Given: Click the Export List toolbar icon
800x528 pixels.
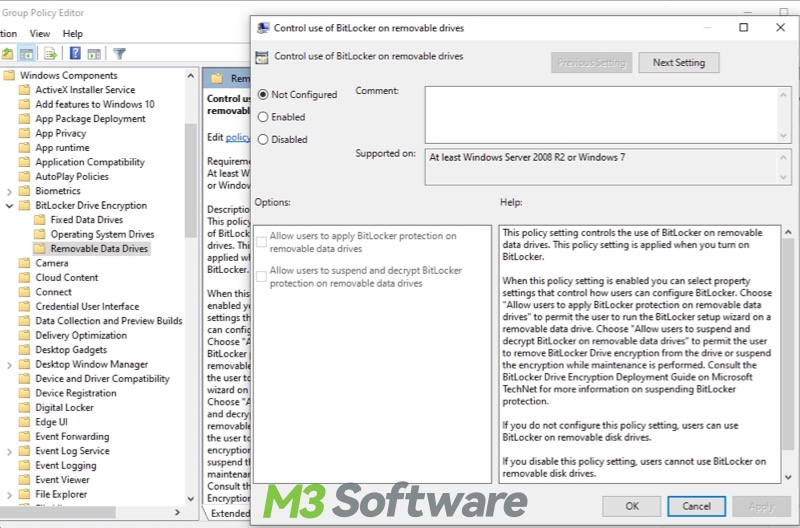Looking at the screenshot, I should pos(50,54).
